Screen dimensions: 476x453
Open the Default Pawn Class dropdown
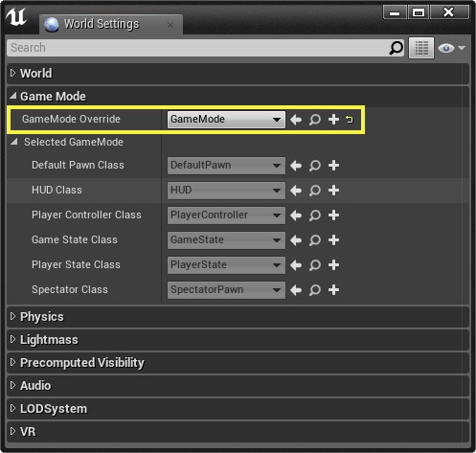click(226, 166)
